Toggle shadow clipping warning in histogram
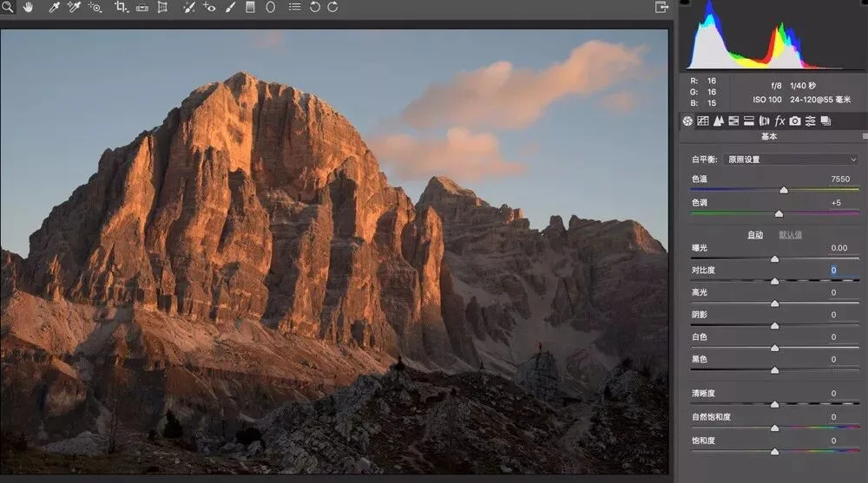This screenshot has height=483, width=868. click(x=685, y=3)
